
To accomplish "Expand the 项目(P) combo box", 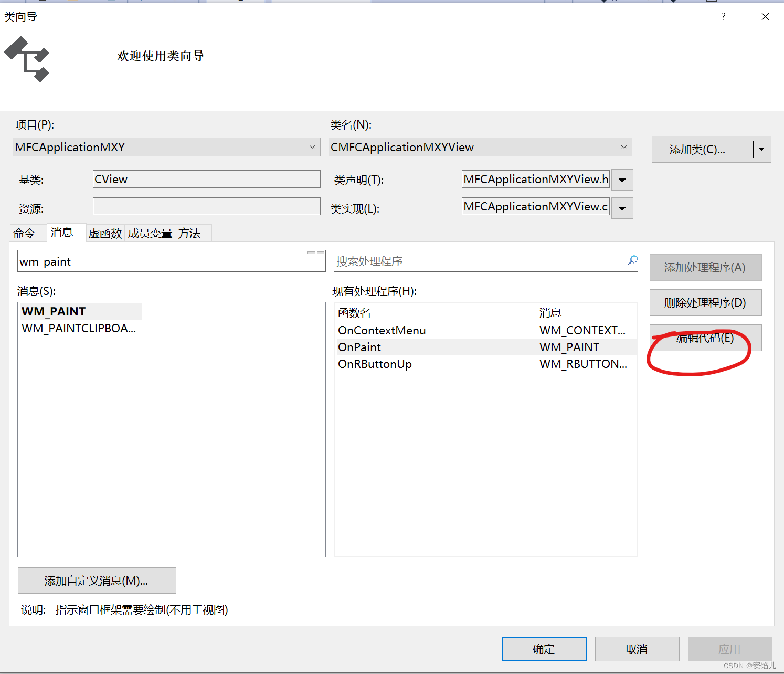I will [312, 147].
